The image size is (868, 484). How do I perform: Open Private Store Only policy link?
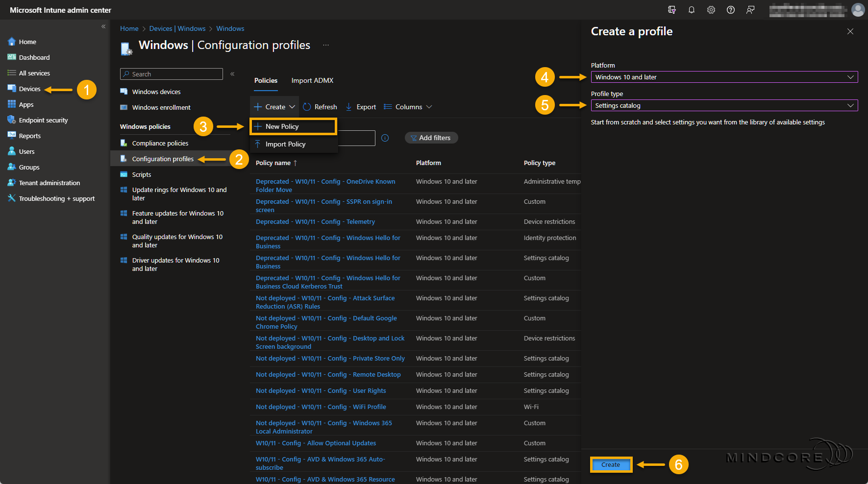pyautogui.click(x=330, y=358)
